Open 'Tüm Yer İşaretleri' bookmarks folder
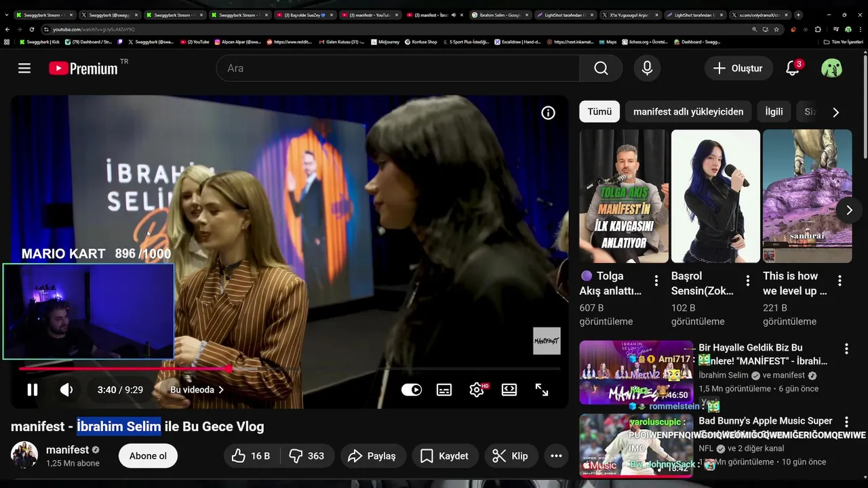 click(x=844, y=42)
